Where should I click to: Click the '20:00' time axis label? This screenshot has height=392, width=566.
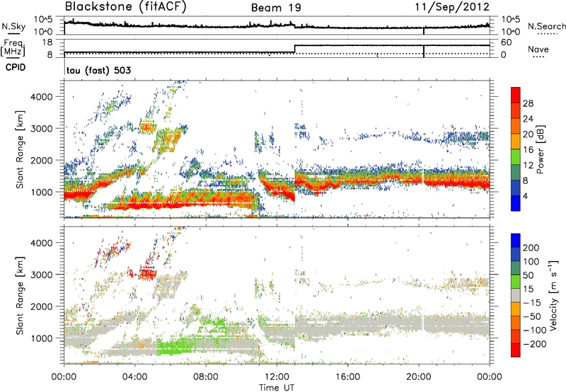(419, 377)
